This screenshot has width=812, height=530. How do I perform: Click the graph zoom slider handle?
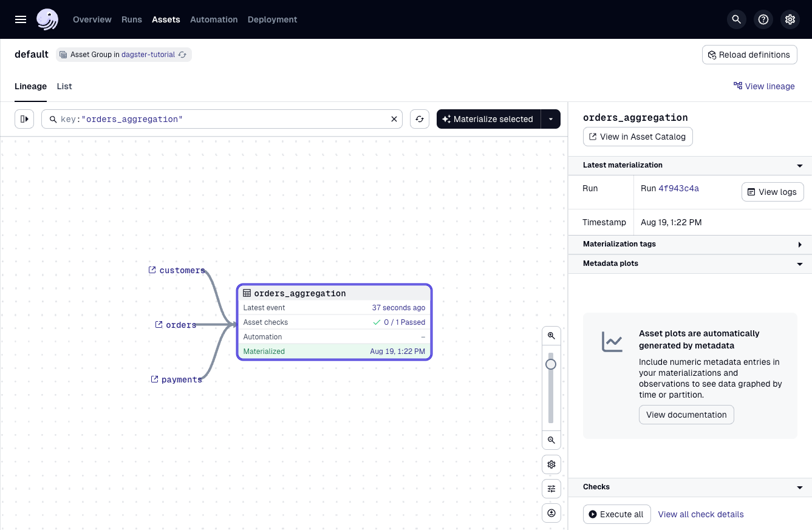(551, 364)
